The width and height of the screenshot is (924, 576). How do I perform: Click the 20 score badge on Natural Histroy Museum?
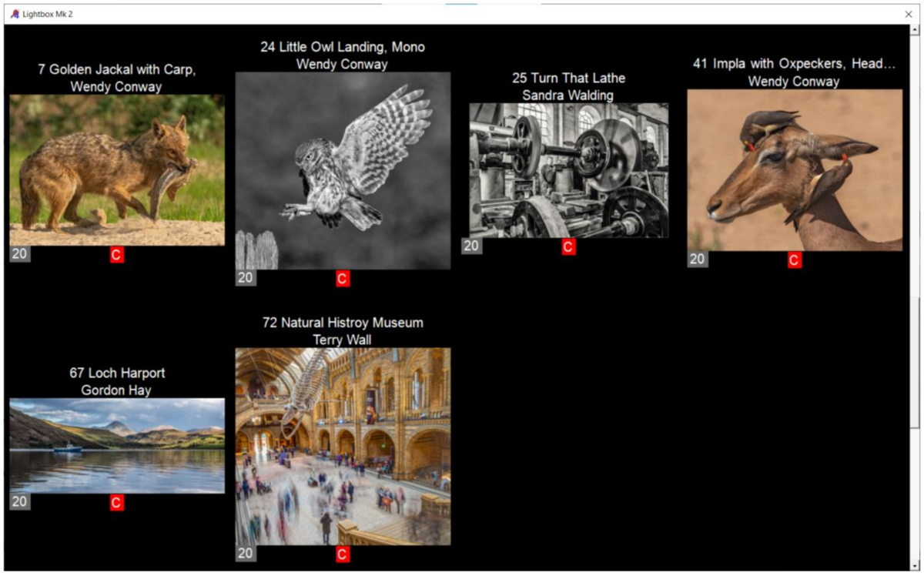click(246, 553)
